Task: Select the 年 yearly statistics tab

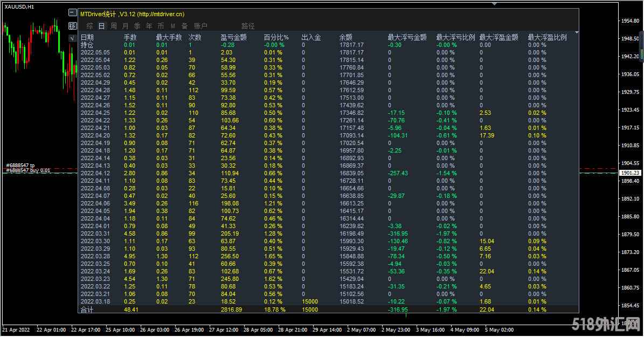Action: click(x=149, y=26)
